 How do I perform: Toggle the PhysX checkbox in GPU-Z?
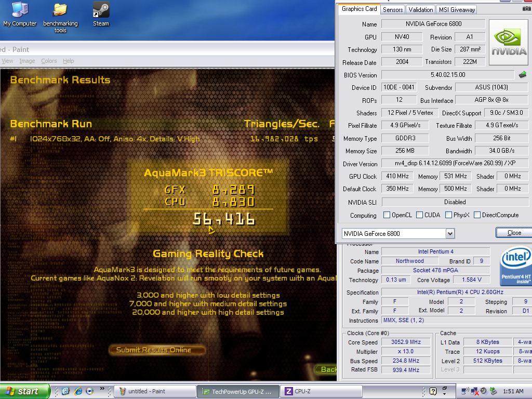point(448,215)
